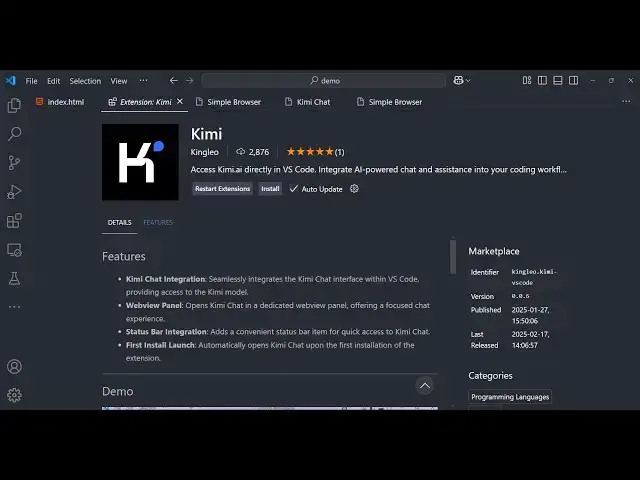640x480 pixels.
Task: Expand the hidden menus ellipsis in title bar
Action: click(143, 80)
